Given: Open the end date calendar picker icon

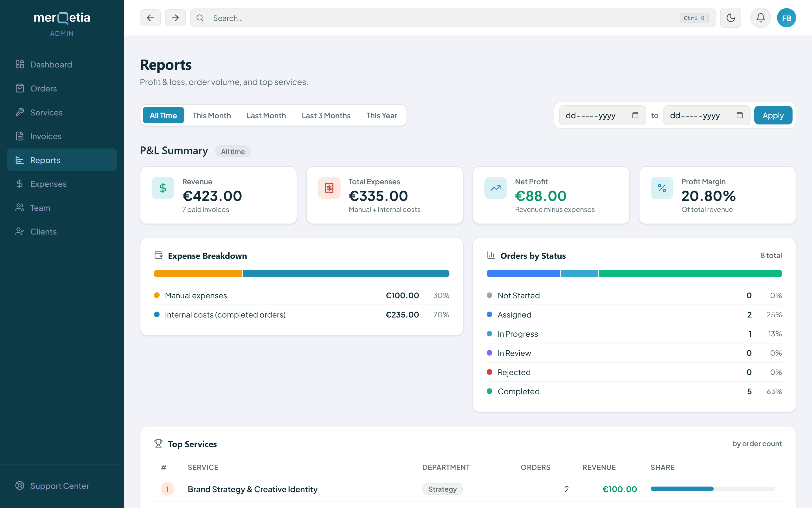Looking at the screenshot, I should pyautogui.click(x=740, y=115).
